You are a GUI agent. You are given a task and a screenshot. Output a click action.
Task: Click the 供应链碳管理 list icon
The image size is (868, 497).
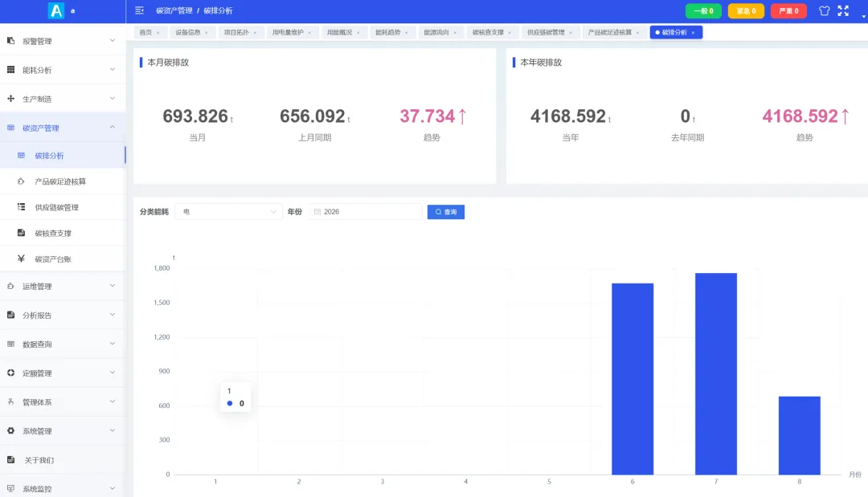coord(21,207)
